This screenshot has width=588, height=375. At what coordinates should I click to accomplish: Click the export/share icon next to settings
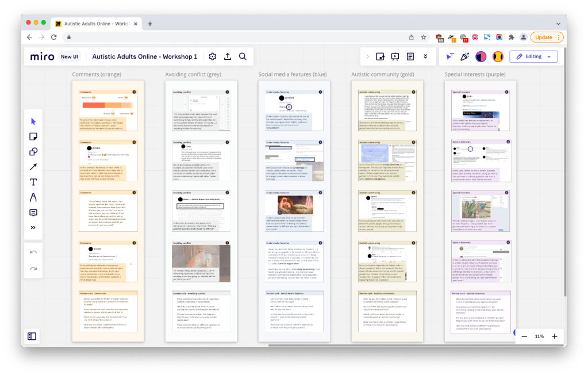coord(227,56)
